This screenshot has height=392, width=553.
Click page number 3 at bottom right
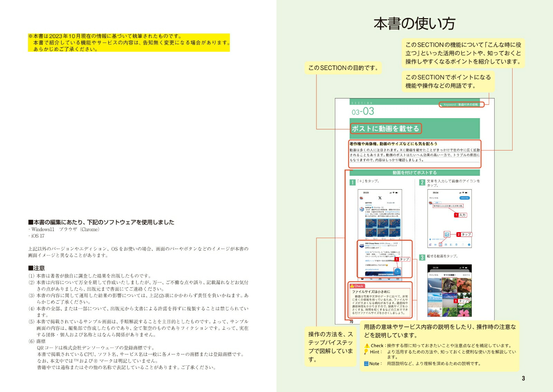coord(523,379)
